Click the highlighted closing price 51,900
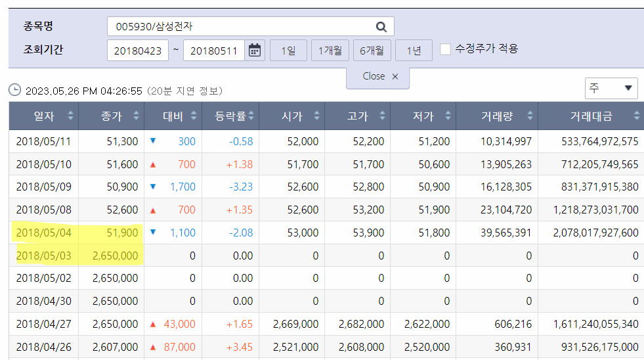This screenshot has height=360, width=644. click(122, 233)
